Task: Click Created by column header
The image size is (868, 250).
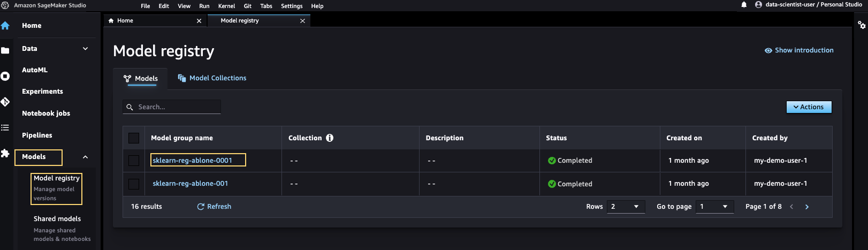Action: [x=770, y=138]
